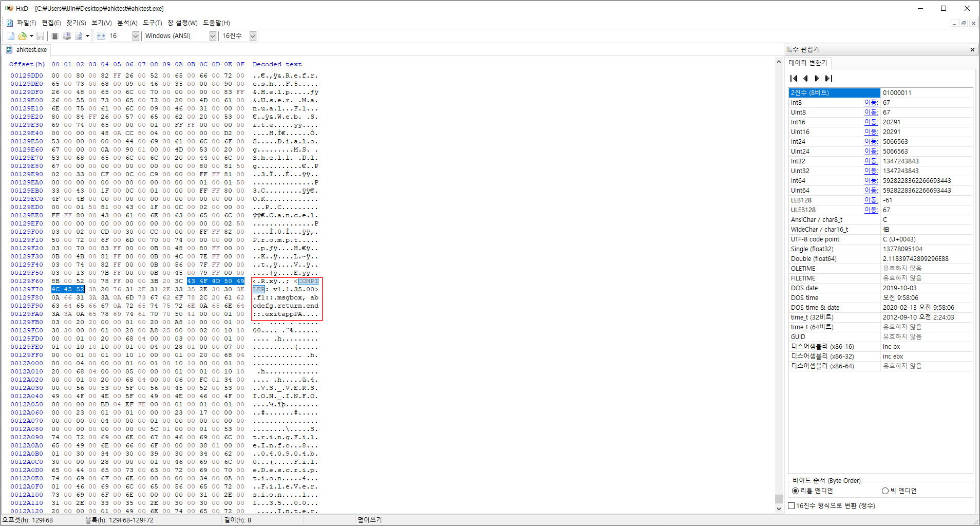Screen dimensions: 980x526
Task: Open disk via the drives icon
Action: coord(67,36)
